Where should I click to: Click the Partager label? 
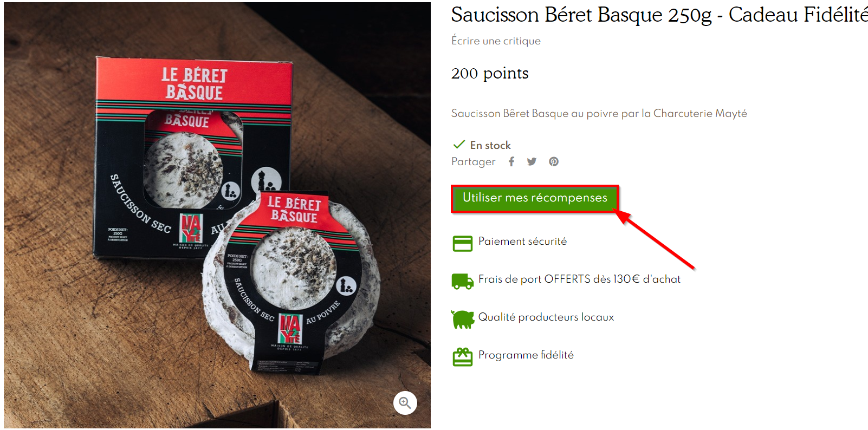point(473,161)
